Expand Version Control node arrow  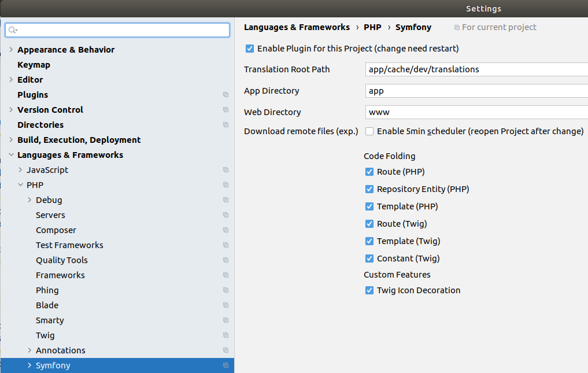tap(11, 109)
